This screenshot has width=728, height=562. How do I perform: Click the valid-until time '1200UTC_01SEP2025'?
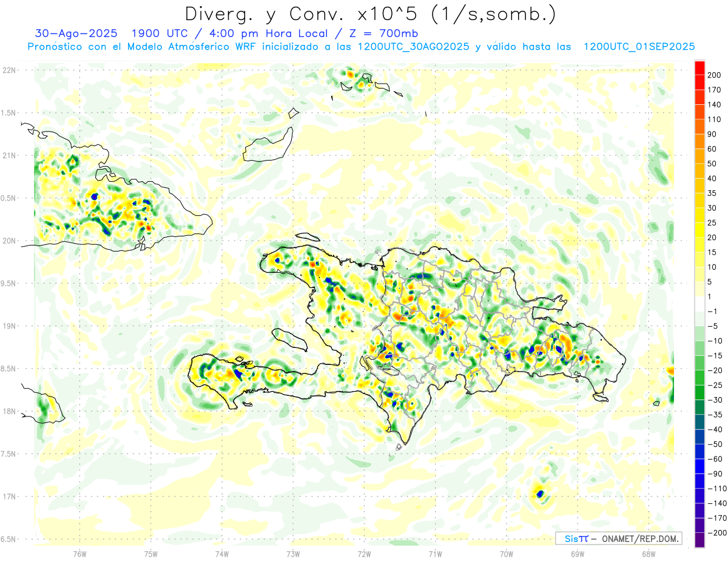click(639, 47)
